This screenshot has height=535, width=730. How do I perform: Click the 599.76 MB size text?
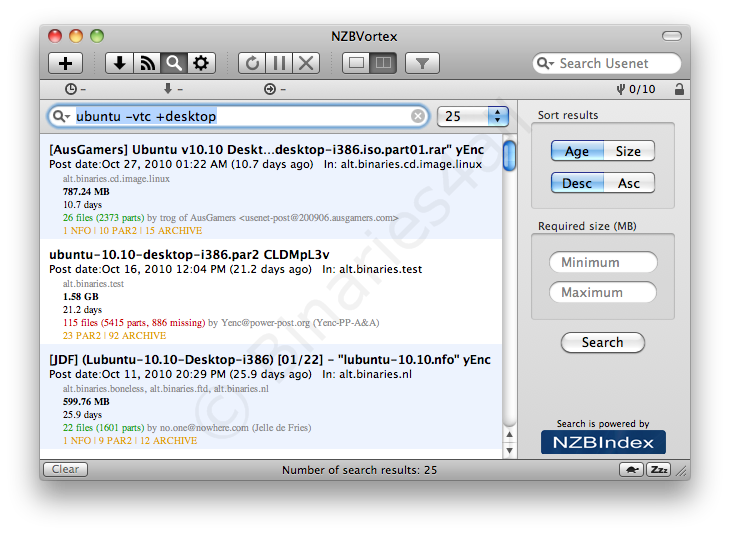click(x=86, y=401)
